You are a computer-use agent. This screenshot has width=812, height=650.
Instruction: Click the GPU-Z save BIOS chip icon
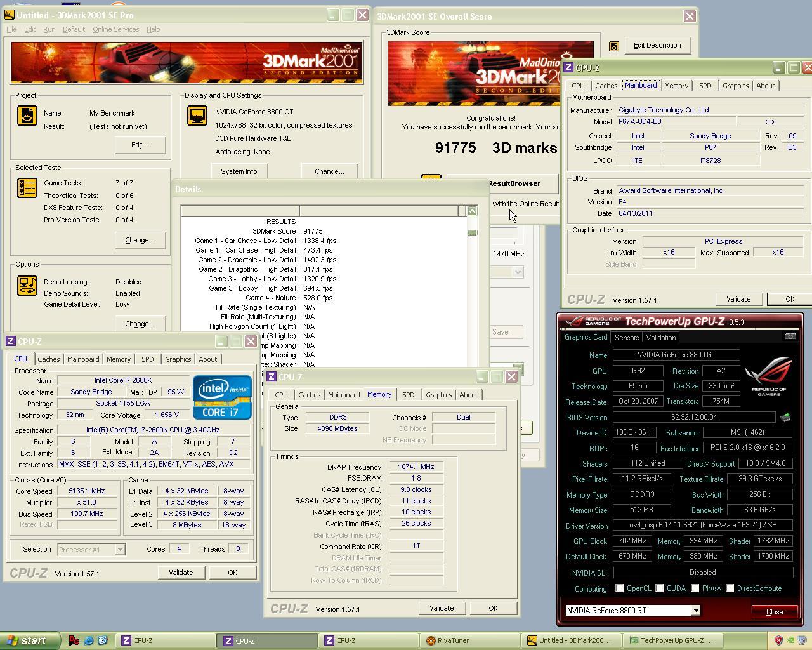click(785, 417)
